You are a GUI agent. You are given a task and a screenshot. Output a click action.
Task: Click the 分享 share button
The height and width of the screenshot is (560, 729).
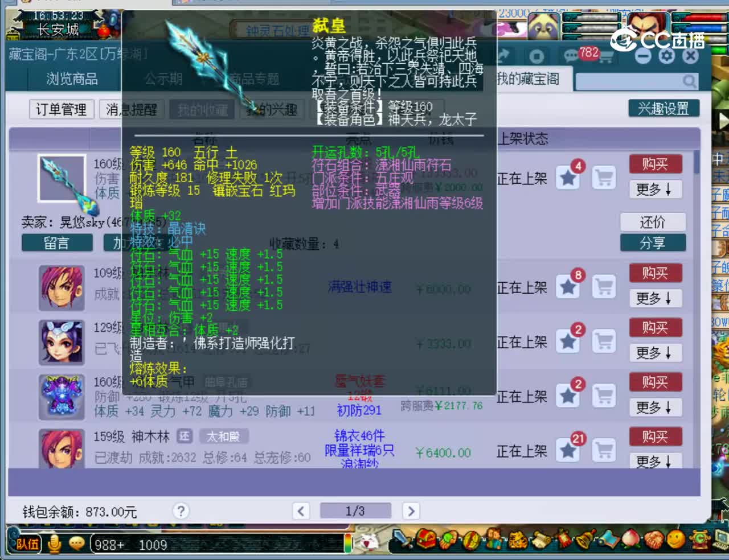[x=653, y=242]
